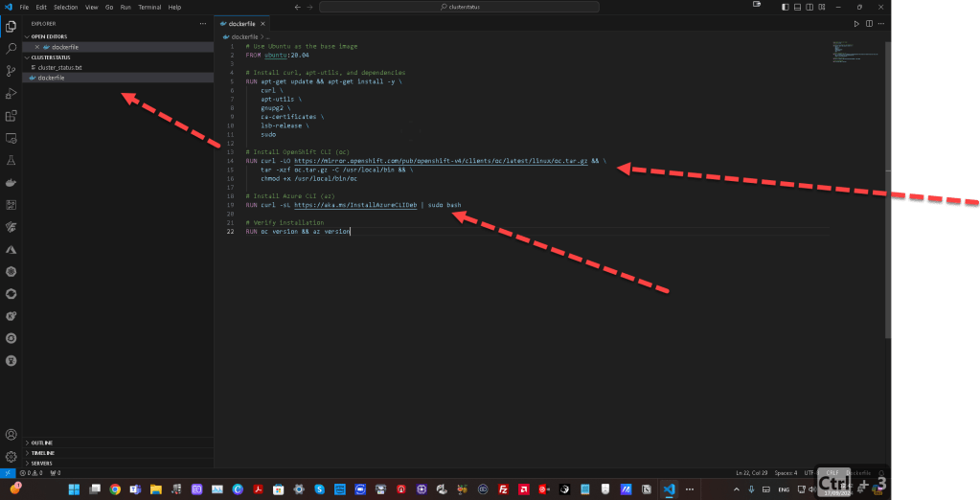This screenshot has width=980, height=500.
Task: Select dockerfile under CLUSTERSTATUS folder
Action: pos(118,78)
